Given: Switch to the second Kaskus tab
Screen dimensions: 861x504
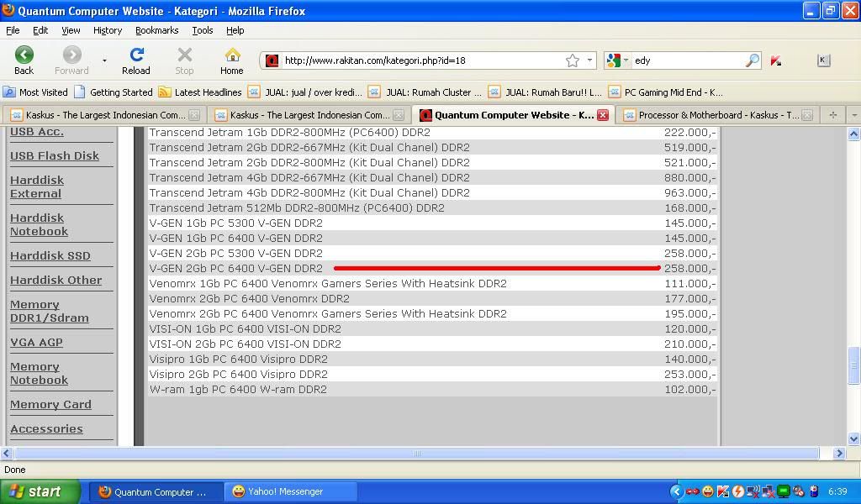Looking at the screenshot, I should tap(309, 115).
